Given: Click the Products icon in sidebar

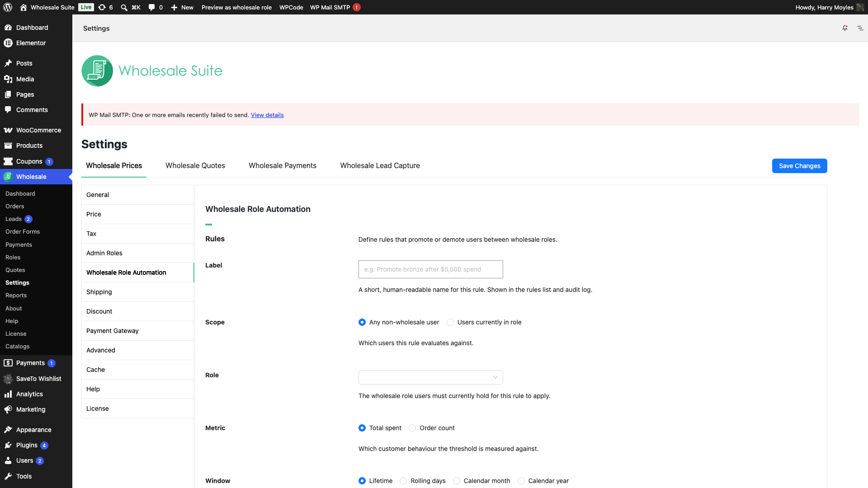Looking at the screenshot, I should (8, 145).
